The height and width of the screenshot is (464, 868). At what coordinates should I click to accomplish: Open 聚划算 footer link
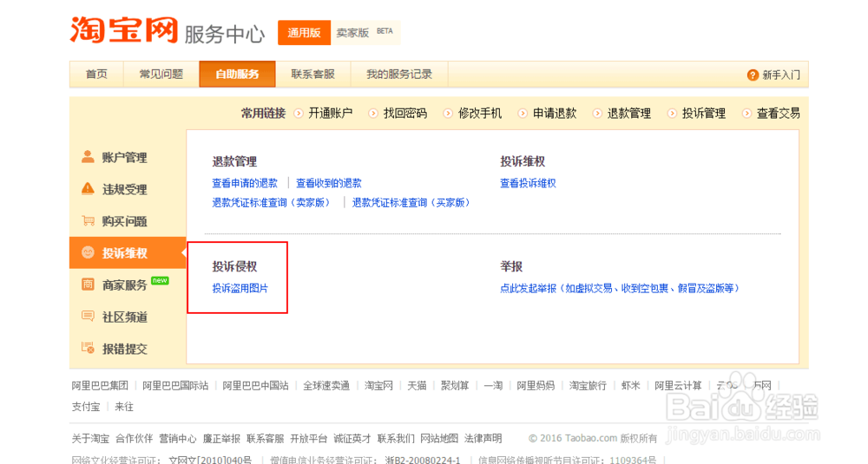click(x=455, y=385)
